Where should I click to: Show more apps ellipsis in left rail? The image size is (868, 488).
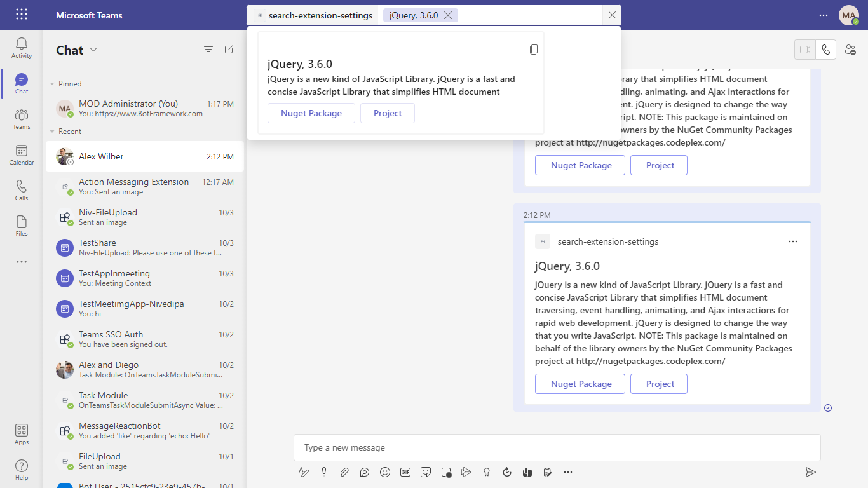tap(22, 262)
